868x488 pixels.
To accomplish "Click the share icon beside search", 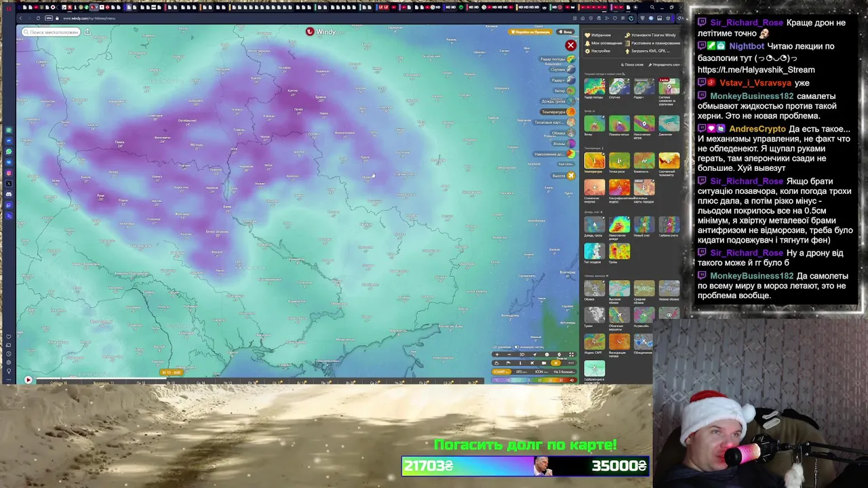I will [87, 32].
